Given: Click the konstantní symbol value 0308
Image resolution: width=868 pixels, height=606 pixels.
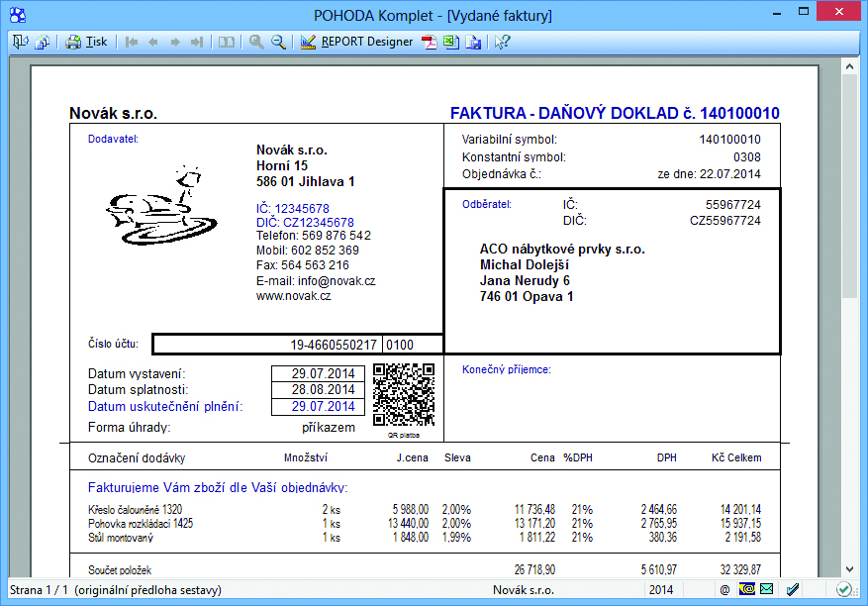Looking at the screenshot, I should tap(747, 157).
